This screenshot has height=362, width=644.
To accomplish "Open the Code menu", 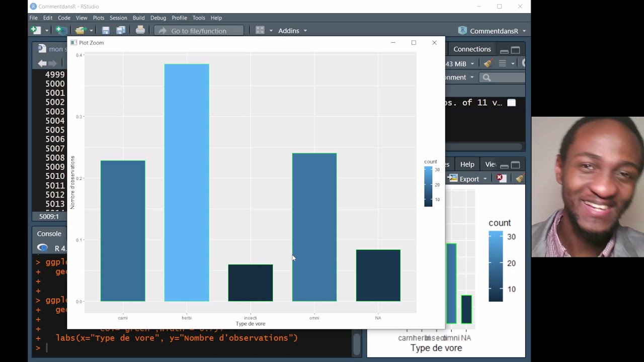I will point(64,18).
